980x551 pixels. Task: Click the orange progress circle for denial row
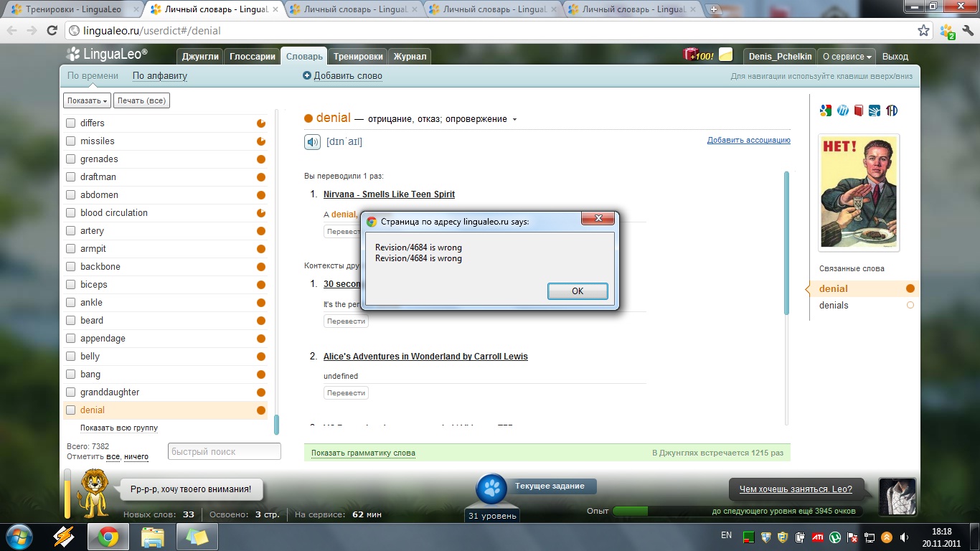tap(261, 410)
